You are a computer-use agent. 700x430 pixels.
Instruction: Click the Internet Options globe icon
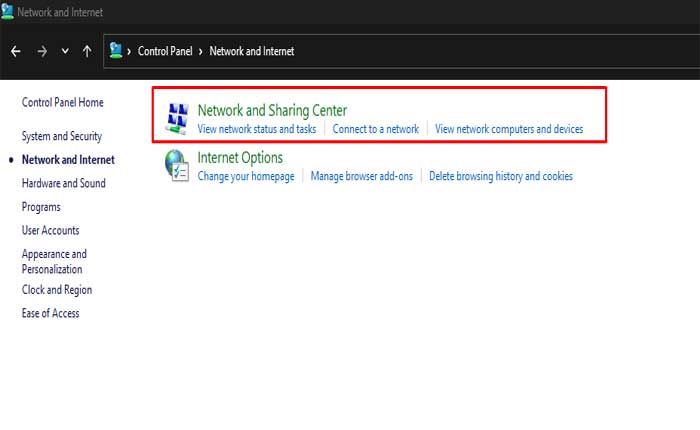point(176,165)
